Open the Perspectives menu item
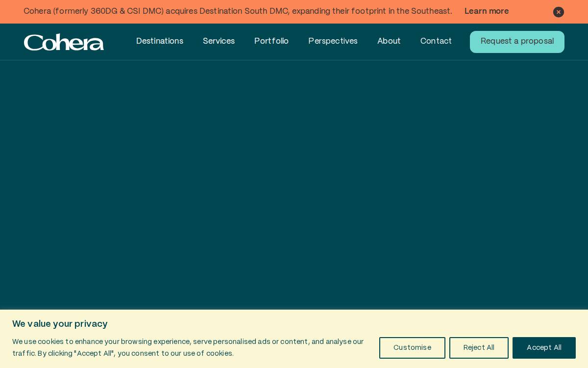Viewport: 588px width, 368px height. (333, 41)
